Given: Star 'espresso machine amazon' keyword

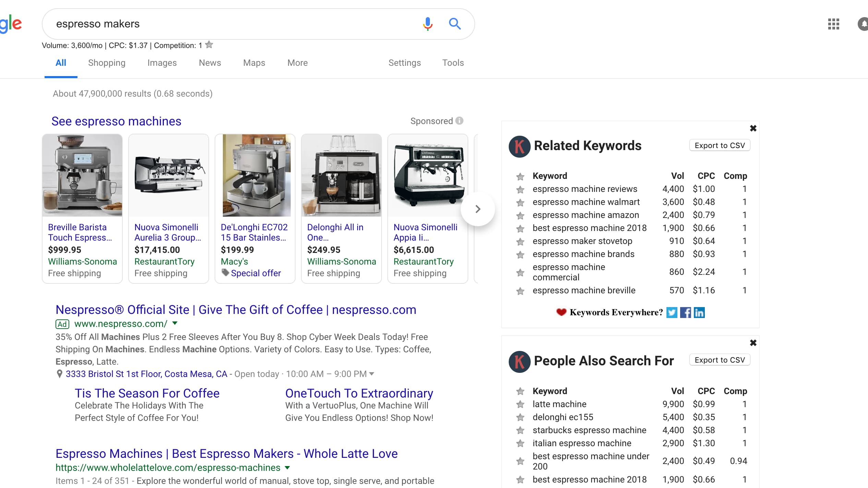Looking at the screenshot, I should coord(520,215).
